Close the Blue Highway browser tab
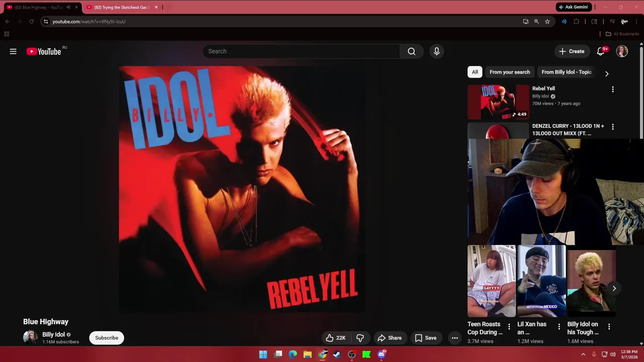Viewport: 644px width, 362px height. pos(76,7)
